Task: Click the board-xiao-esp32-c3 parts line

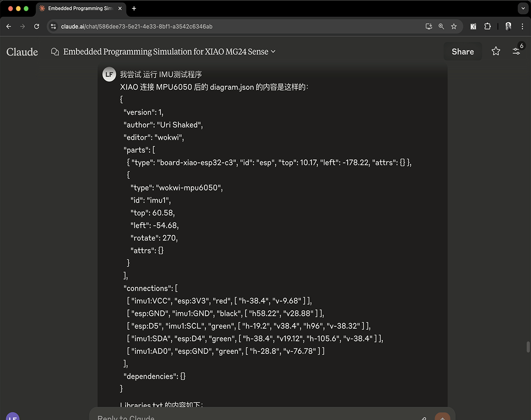Action: [269, 162]
